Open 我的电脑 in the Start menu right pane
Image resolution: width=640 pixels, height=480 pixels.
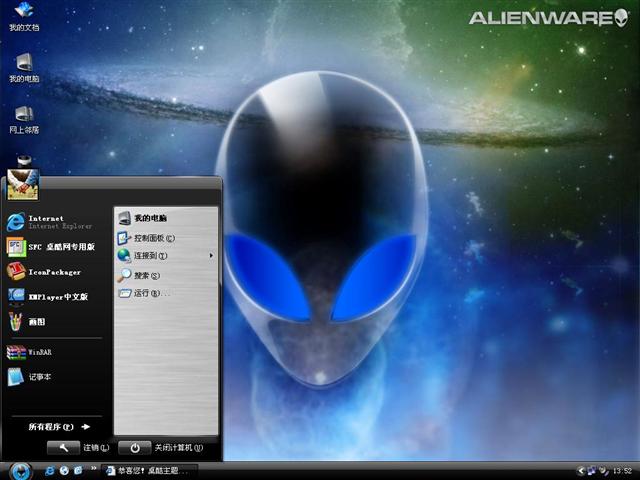[x=150, y=218]
